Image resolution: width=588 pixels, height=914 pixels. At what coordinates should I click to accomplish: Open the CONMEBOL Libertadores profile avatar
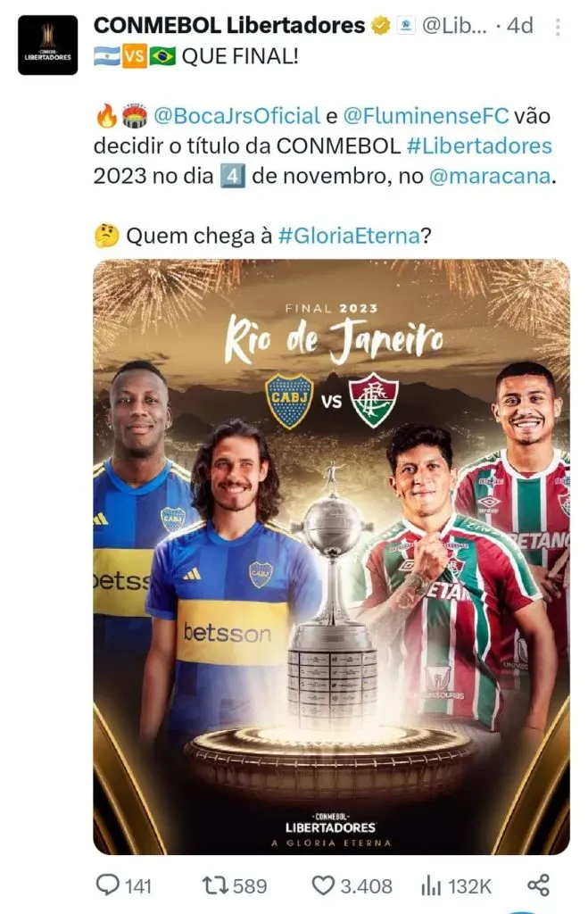point(48,45)
